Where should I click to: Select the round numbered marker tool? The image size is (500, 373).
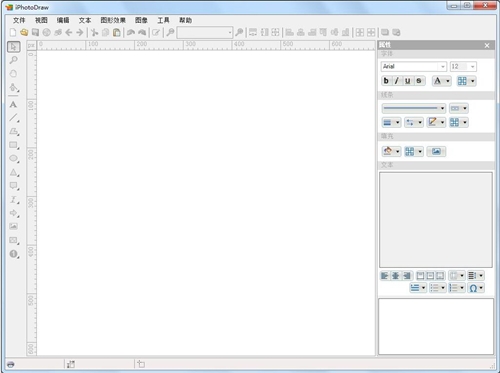[14, 254]
